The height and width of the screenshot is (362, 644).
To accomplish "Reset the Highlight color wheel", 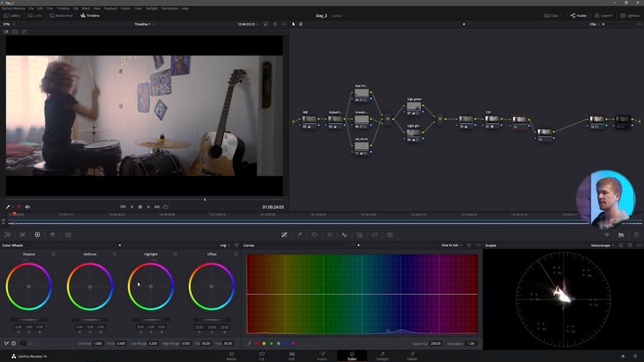I will (x=175, y=254).
